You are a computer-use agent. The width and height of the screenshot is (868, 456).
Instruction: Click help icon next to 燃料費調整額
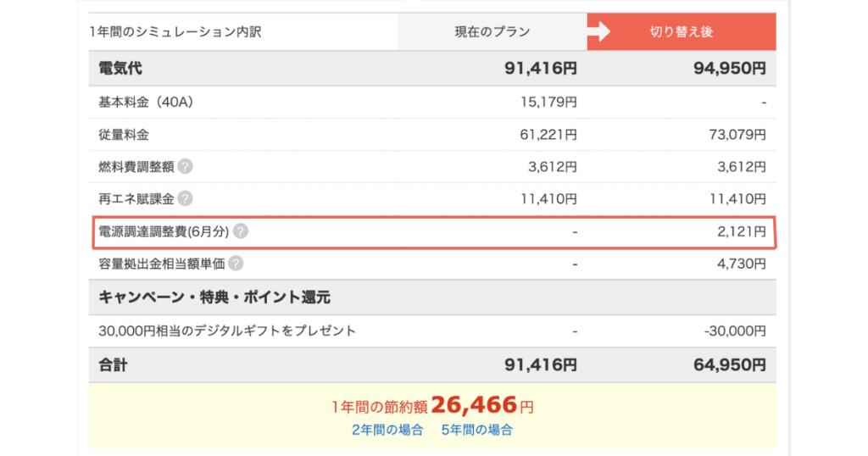pos(186,167)
